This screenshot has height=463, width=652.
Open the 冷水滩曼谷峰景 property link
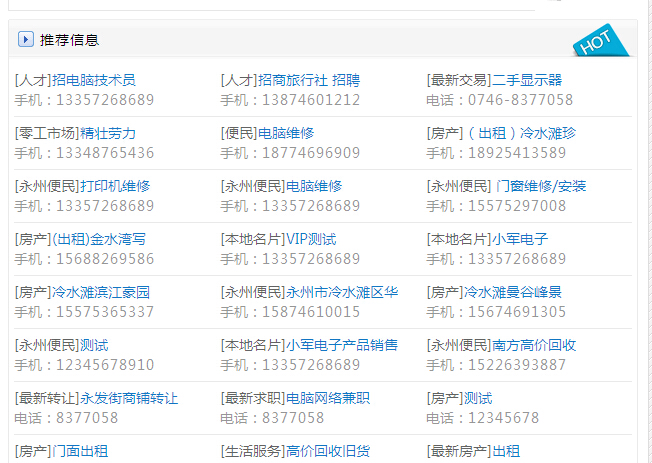[x=494, y=292]
